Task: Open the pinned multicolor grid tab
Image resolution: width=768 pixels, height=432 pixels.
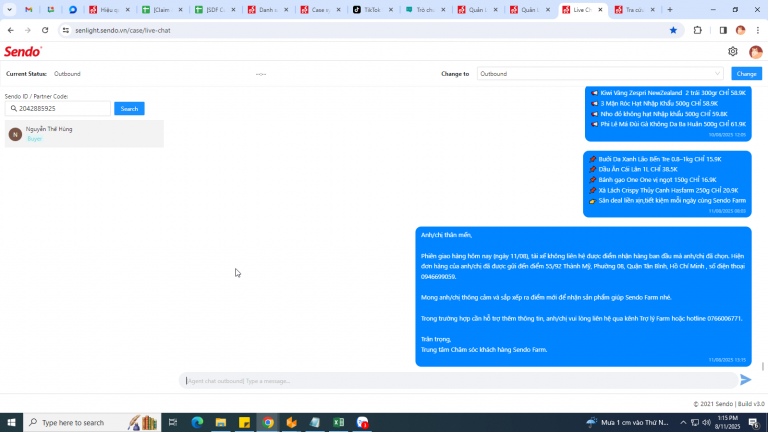Action: point(50,10)
